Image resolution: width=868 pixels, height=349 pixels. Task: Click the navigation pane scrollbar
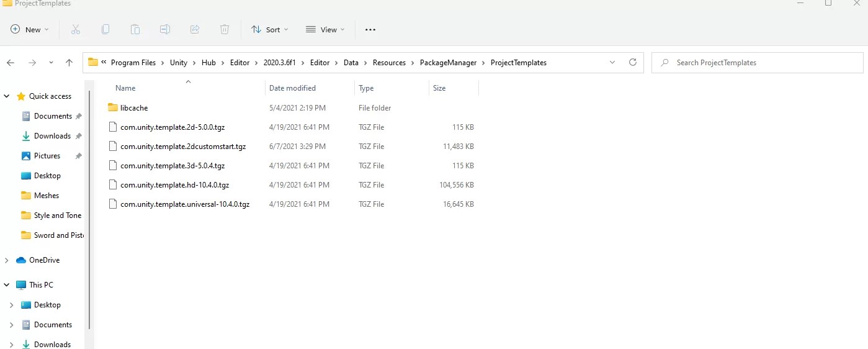[x=90, y=211]
